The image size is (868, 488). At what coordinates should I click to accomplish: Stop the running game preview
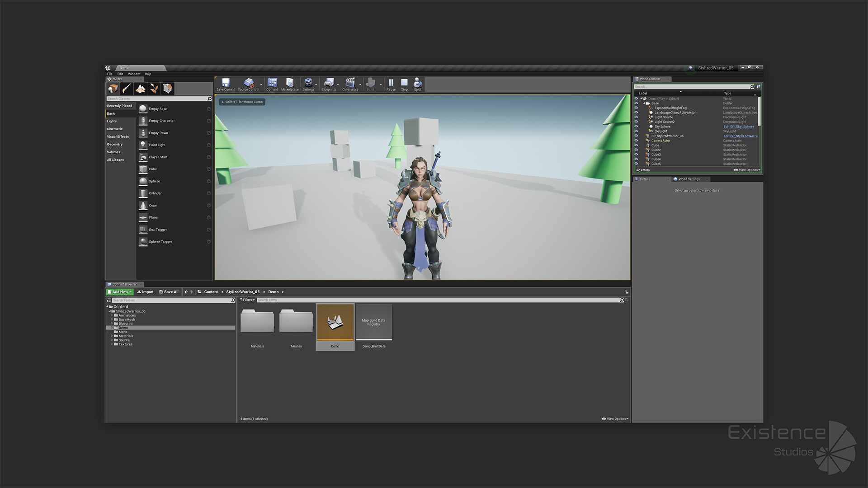(404, 84)
